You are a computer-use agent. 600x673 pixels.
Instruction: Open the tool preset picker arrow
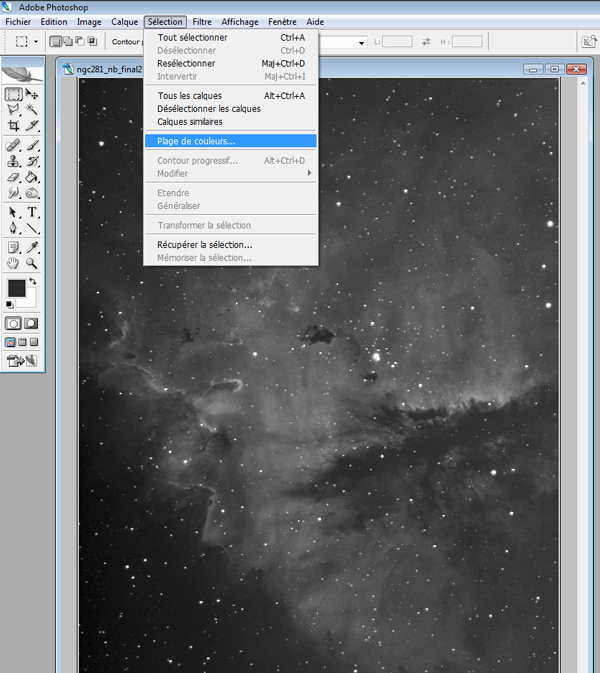click(x=36, y=42)
